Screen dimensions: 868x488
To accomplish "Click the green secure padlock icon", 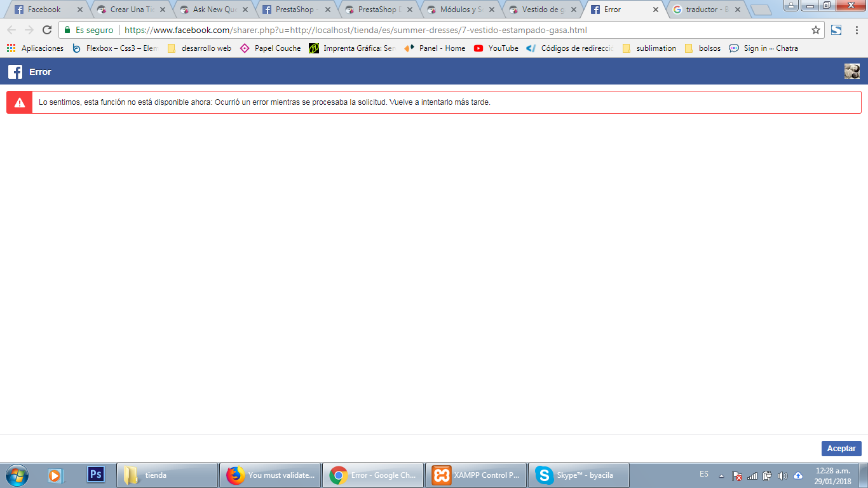I will (x=67, y=30).
